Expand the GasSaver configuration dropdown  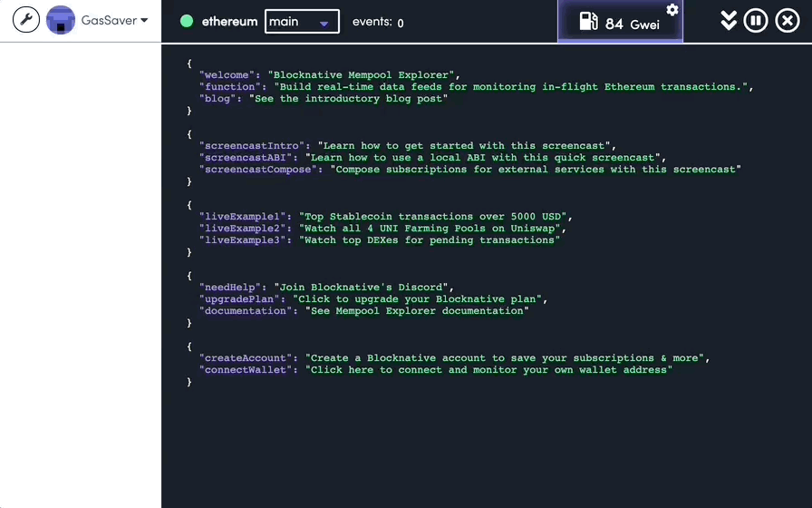[114, 20]
